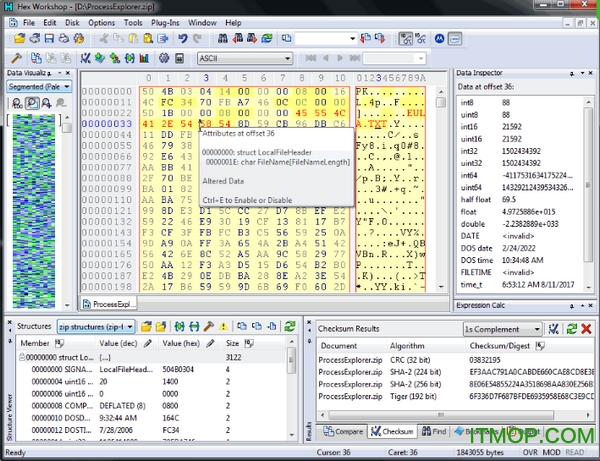This screenshot has width=600, height=461.
Task: Open Data Inspector panel menu arrow
Action: tap(582, 73)
